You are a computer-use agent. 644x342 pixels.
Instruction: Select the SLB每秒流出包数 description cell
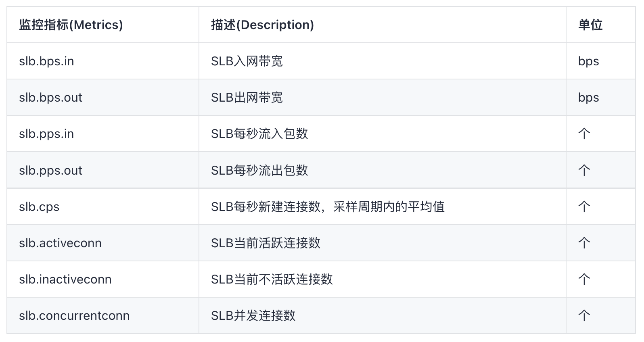click(x=259, y=170)
